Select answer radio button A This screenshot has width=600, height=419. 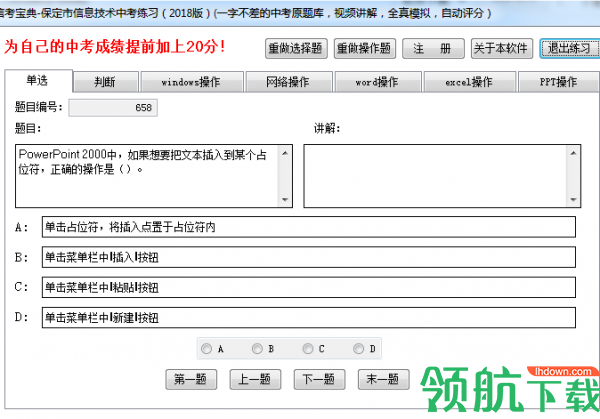coord(207,349)
